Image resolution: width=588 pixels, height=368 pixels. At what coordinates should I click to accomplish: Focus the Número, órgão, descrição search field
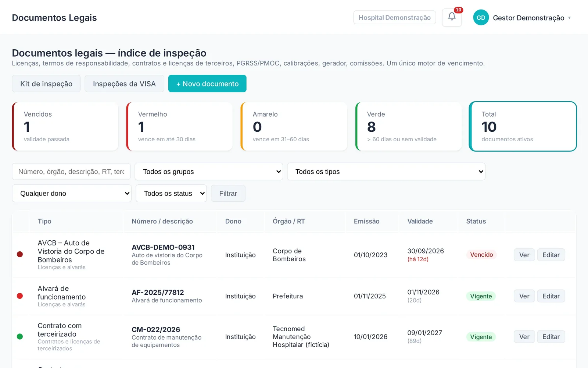[71, 171]
